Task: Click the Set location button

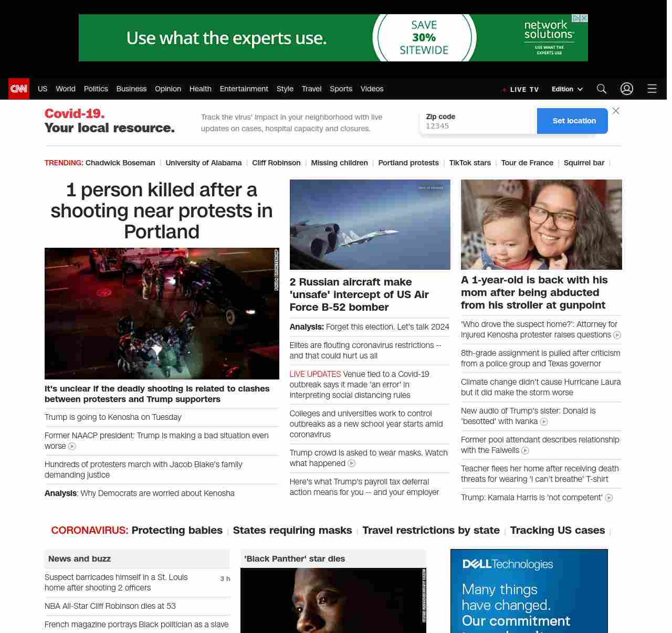Action: pos(573,121)
